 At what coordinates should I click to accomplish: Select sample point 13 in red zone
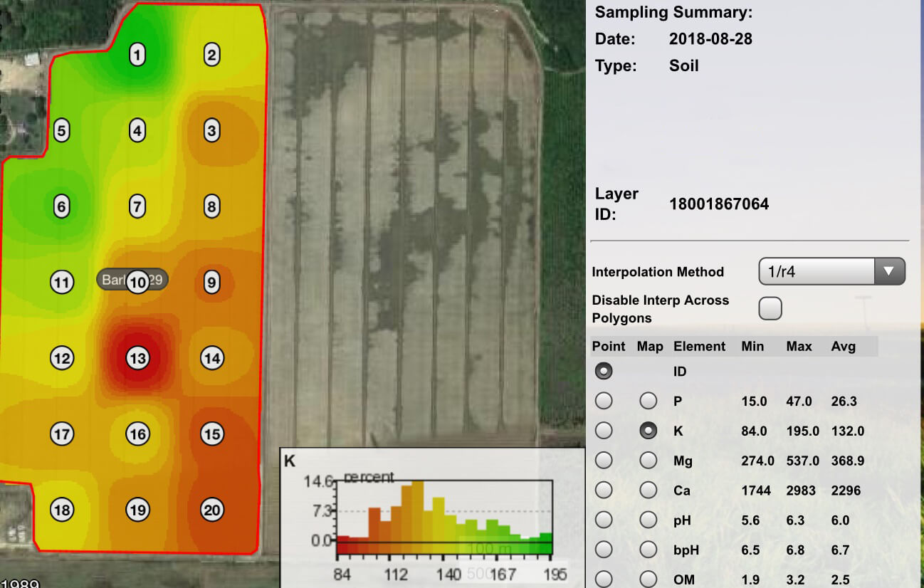[x=137, y=358]
